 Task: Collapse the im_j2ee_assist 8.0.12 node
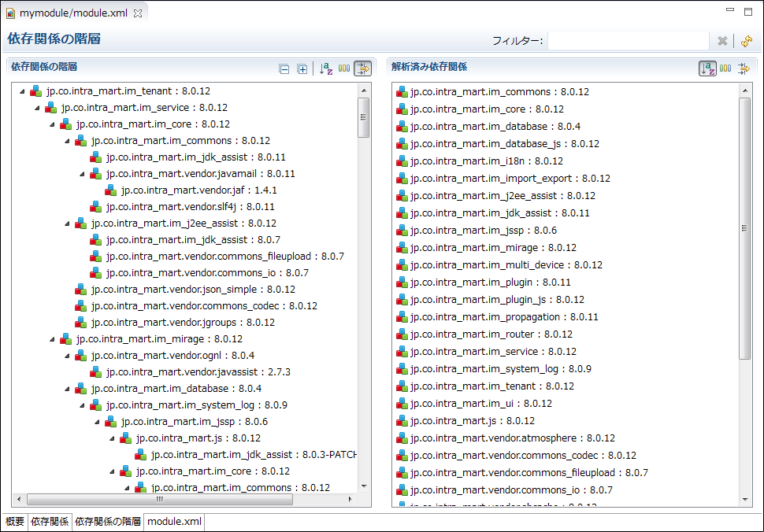pyautogui.click(x=67, y=224)
